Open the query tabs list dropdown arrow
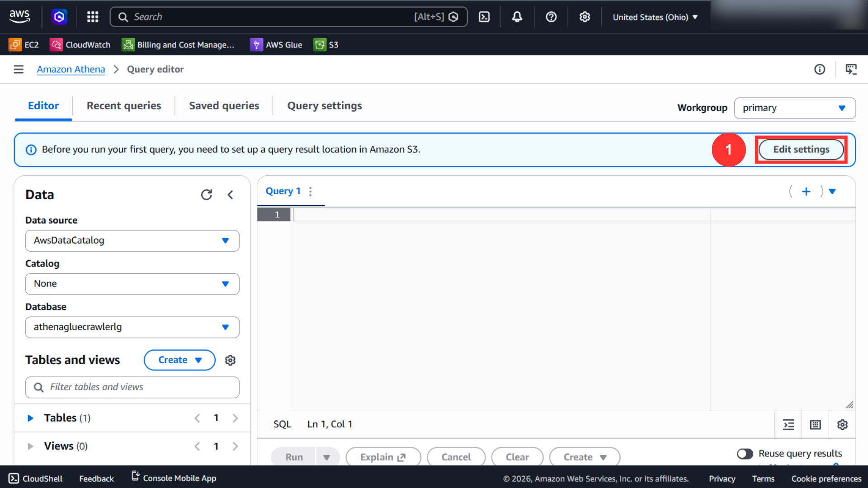Image resolution: width=868 pixels, height=488 pixels. (832, 192)
